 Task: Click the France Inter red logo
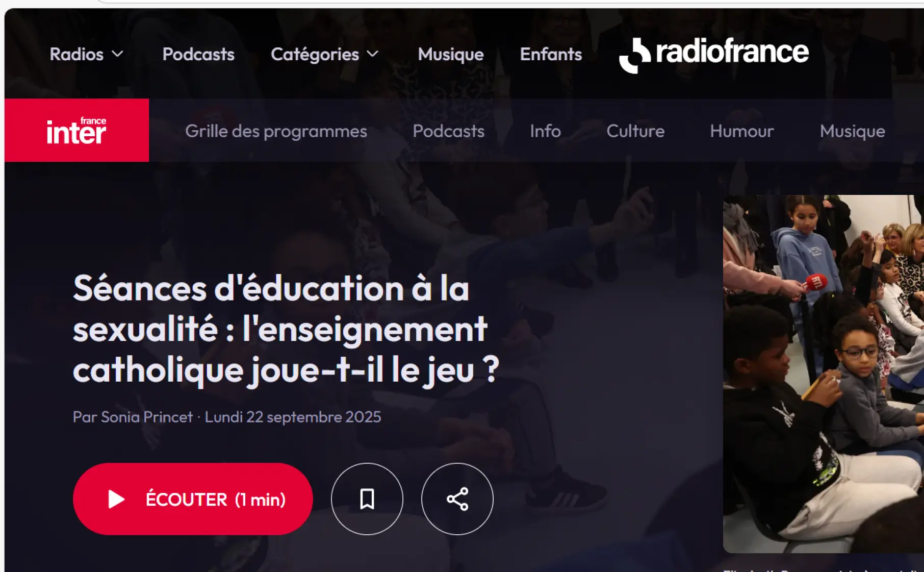[76, 130]
